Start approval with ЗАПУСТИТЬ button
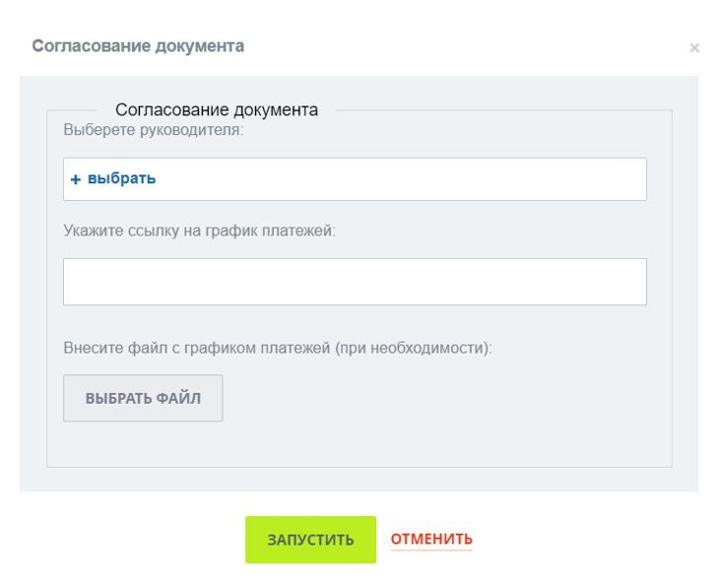The width and height of the screenshot is (718, 588). click(x=310, y=540)
